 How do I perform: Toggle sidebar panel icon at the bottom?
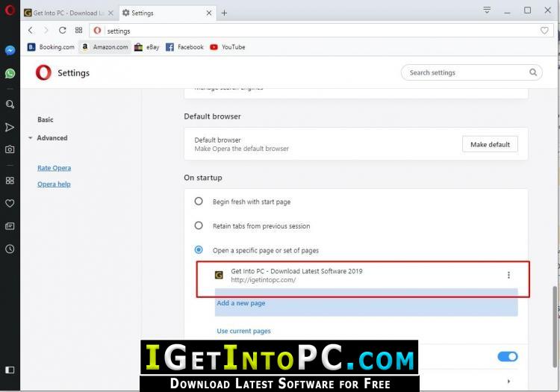tap(10, 370)
